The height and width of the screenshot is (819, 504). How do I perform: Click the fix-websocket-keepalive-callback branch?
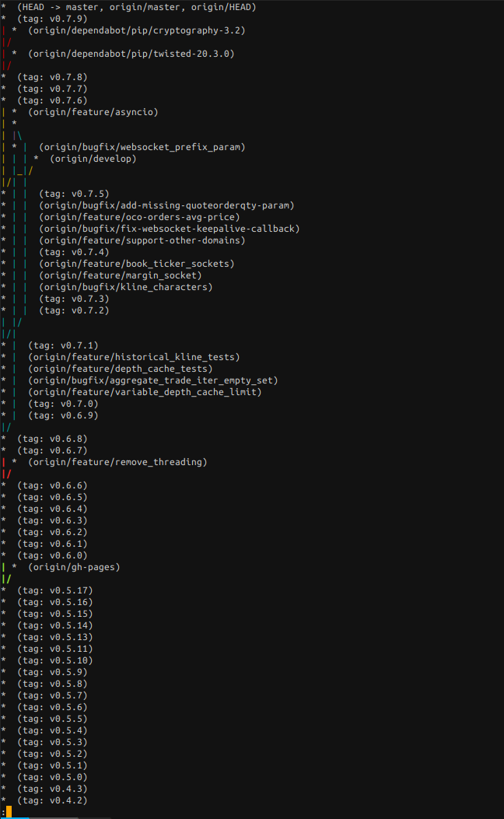pyautogui.click(x=169, y=229)
